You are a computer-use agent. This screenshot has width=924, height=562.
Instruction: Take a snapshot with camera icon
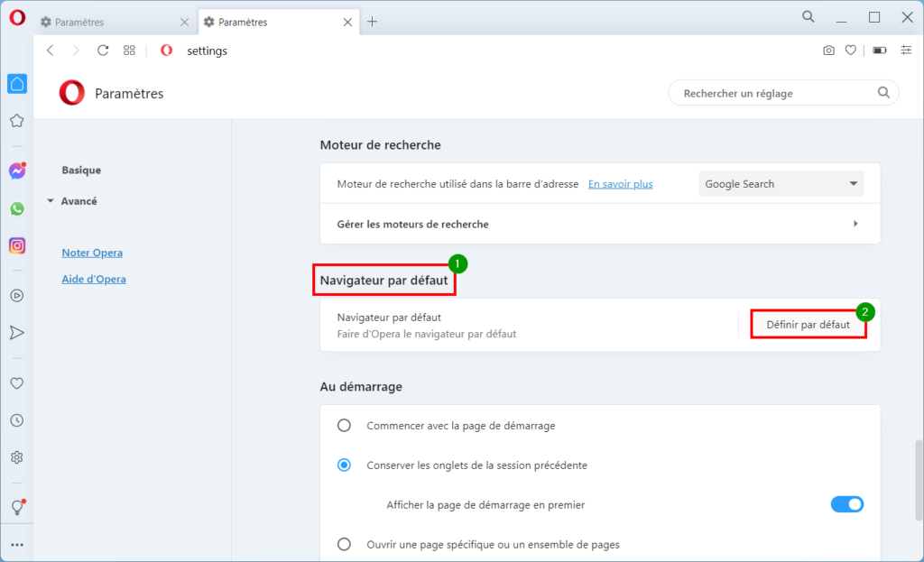pos(828,51)
